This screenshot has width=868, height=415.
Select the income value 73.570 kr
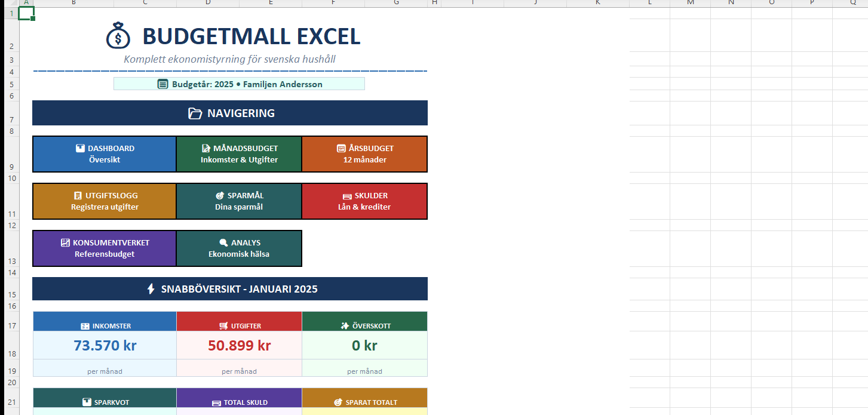click(x=105, y=345)
